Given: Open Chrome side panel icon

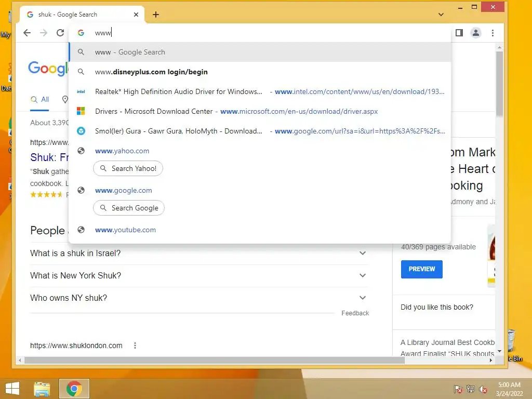Looking at the screenshot, I should [459, 33].
